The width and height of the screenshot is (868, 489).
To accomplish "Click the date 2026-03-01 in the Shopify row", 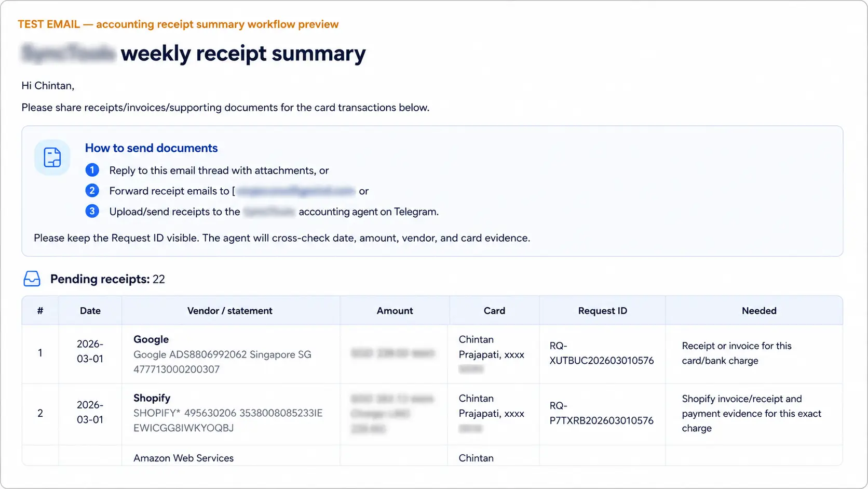I will 90,412.
